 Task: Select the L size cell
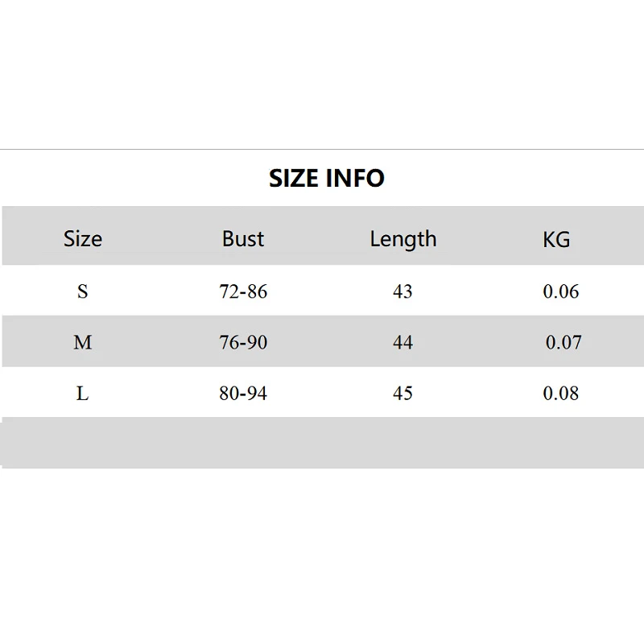pos(82,394)
